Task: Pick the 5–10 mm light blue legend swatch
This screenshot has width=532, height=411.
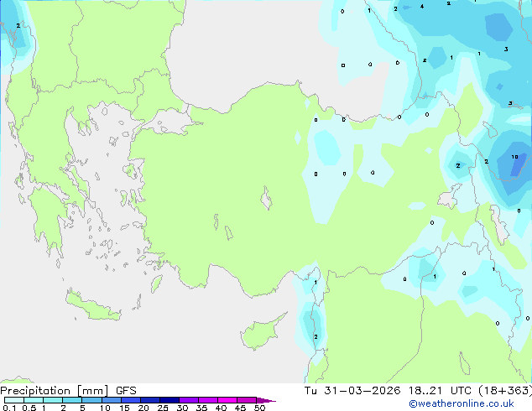Action: pyautogui.click(x=91, y=400)
